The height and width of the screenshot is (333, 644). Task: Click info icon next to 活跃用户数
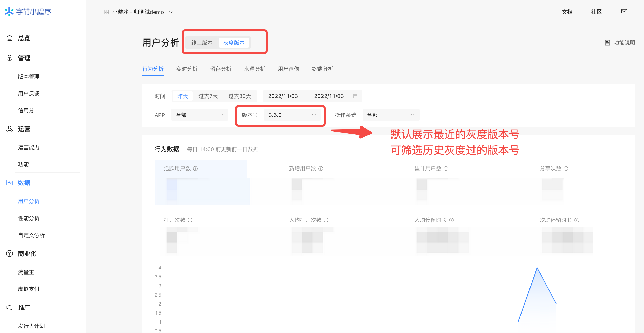195,169
